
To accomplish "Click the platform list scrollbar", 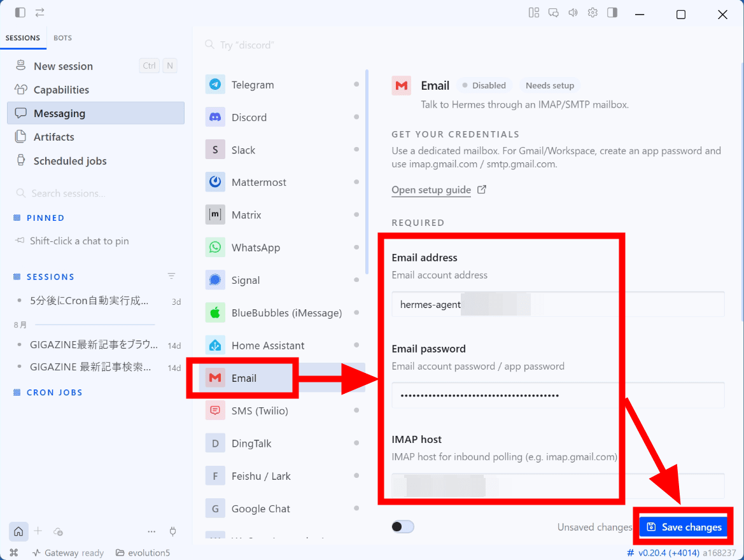I will [367, 172].
